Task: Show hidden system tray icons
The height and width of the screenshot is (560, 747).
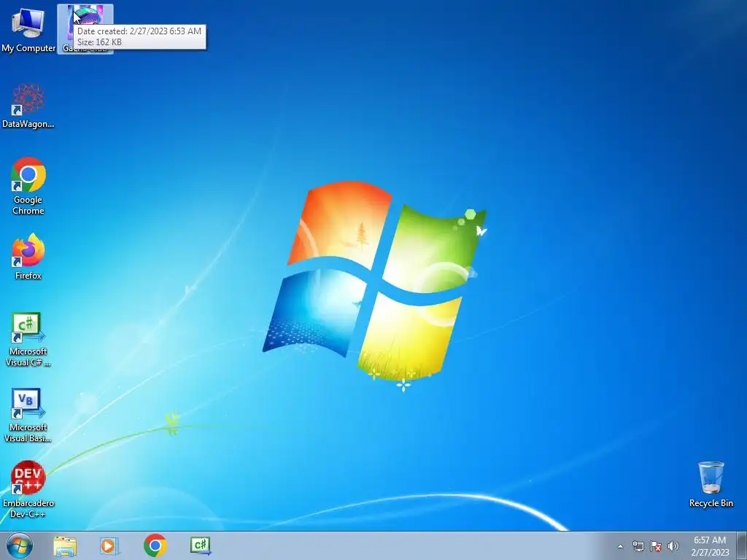Action: pyautogui.click(x=620, y=546)
